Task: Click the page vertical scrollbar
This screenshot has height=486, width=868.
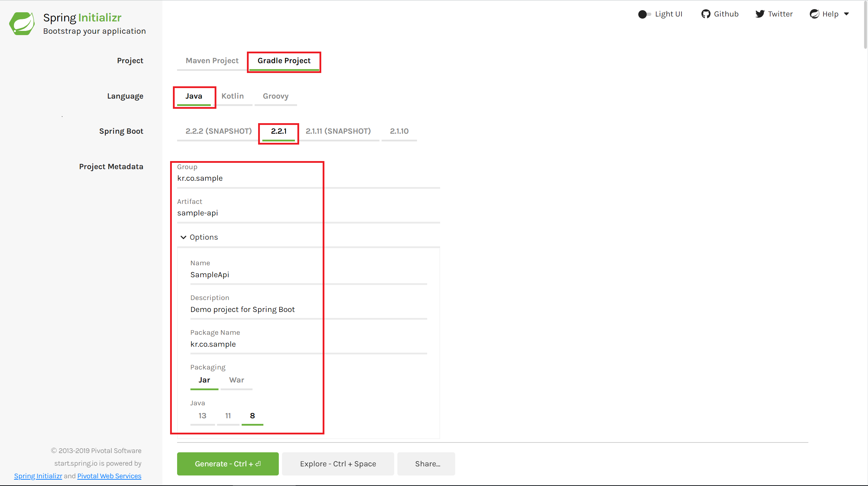Action: pyautogui.click(x=865, y=25)
